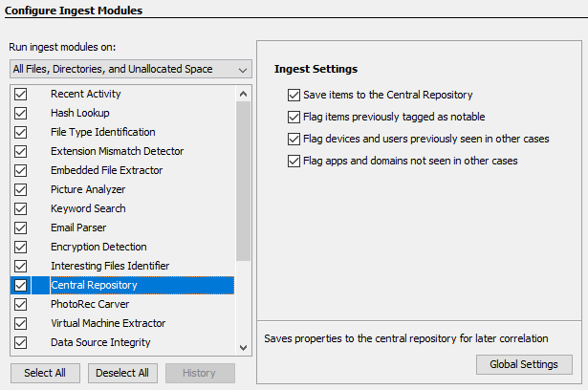The height and width of the screenshot is (390, 588).
Task: Uncheck the Recent Activity module checkbox
Action: click(x=20, y=95)
